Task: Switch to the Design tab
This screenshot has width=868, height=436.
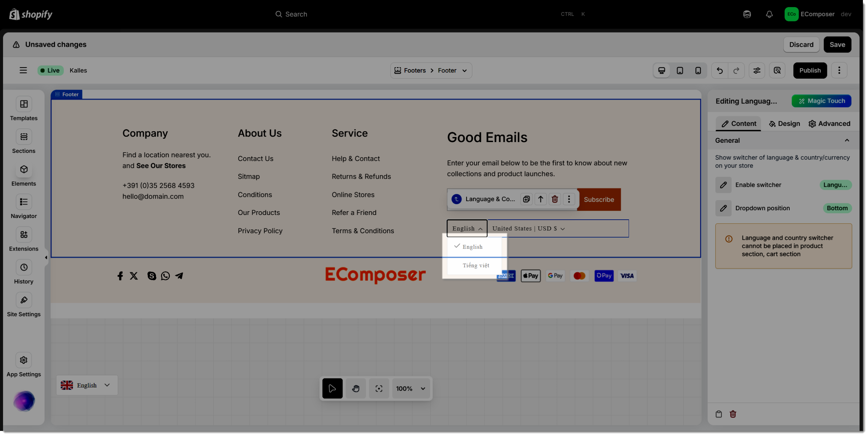Action: pos(784,124)
